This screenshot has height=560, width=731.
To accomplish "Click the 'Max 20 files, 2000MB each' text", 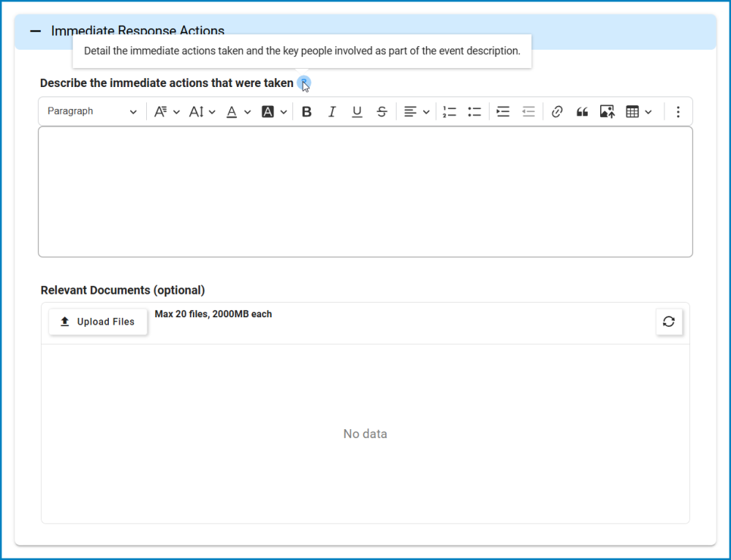I will (x=213, y=314).
